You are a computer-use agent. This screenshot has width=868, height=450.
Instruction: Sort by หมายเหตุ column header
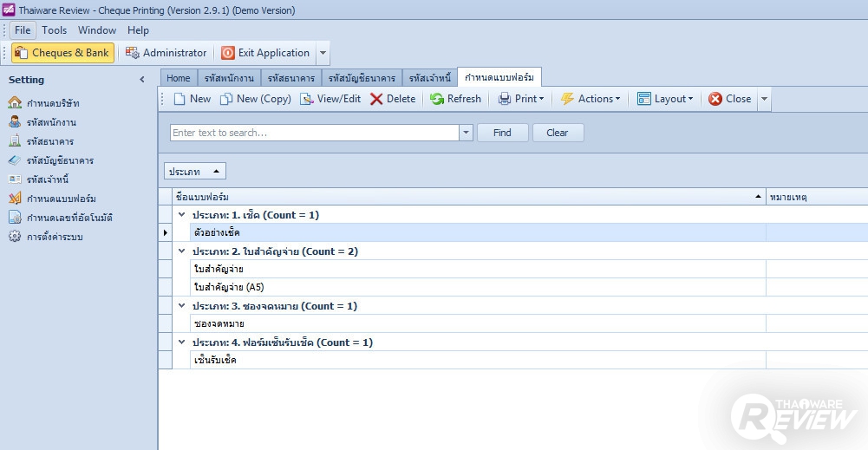click(x=817, y=197)
